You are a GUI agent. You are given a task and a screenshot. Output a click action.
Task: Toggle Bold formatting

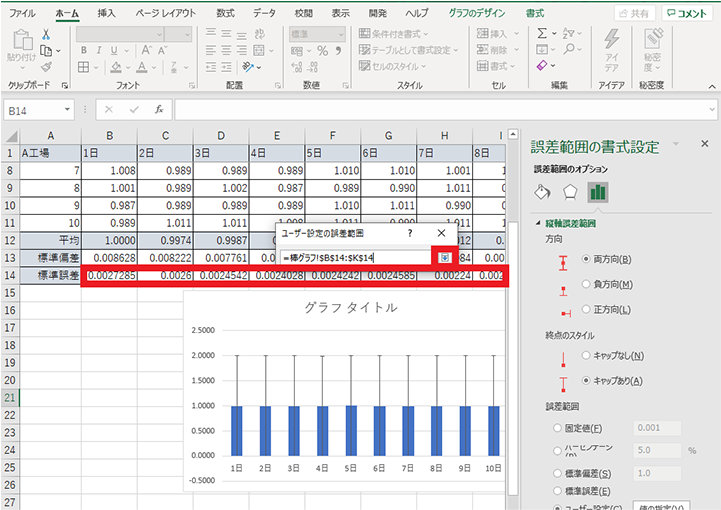(84, 50)
